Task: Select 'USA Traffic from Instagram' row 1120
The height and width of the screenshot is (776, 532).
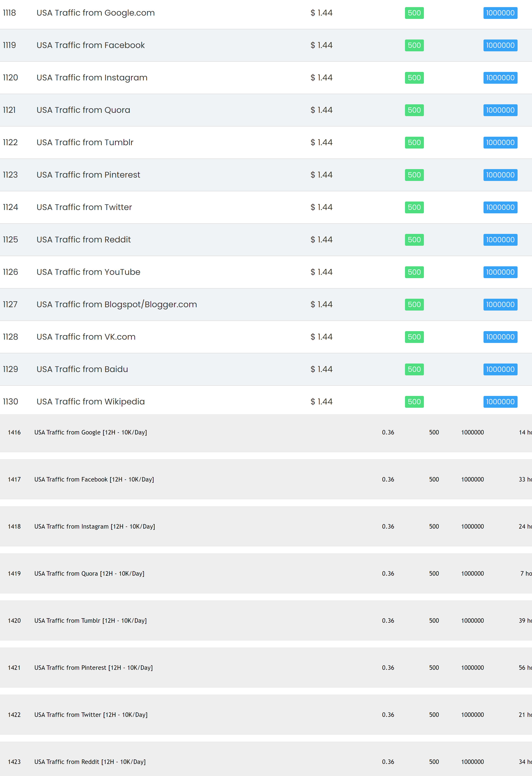Action: [92, 78]
